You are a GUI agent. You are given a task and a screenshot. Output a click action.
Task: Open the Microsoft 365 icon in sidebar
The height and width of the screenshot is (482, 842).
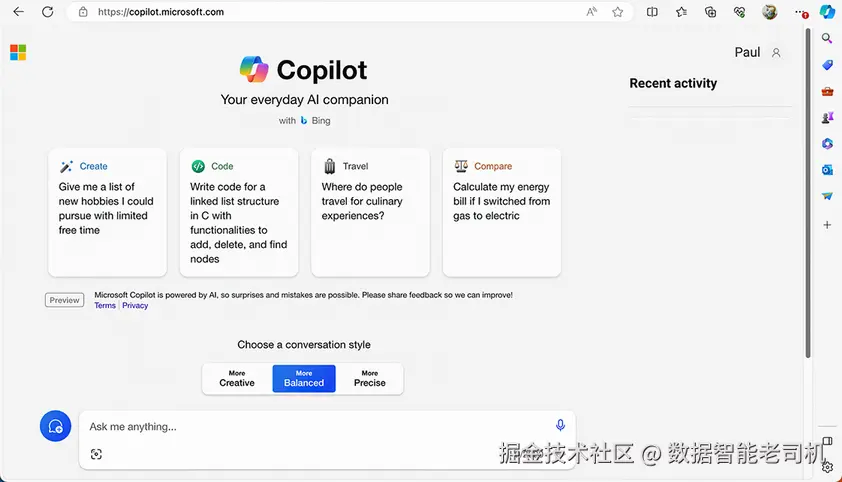[x=827, y=143]
